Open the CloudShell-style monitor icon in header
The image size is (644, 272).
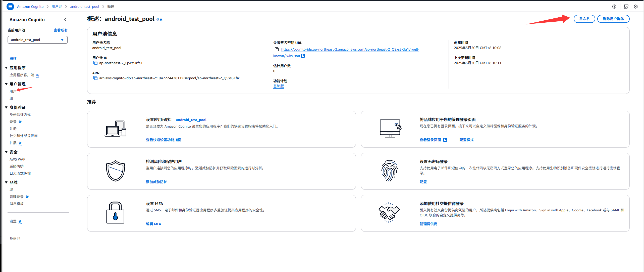pos(626,7)
